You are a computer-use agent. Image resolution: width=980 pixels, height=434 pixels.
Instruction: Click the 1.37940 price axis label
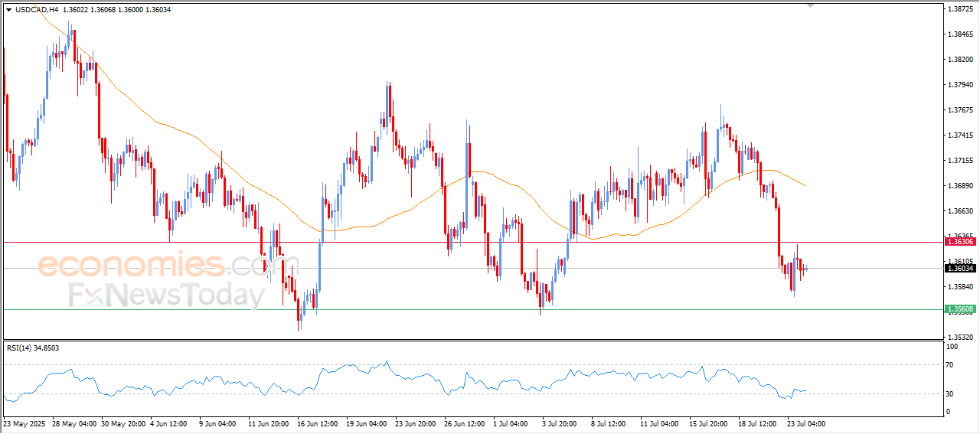point(960,85)
